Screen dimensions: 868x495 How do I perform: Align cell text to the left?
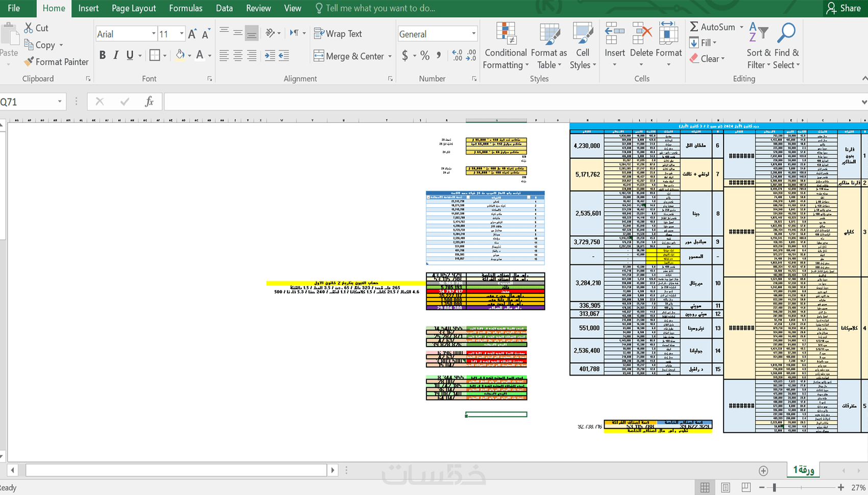224,56
